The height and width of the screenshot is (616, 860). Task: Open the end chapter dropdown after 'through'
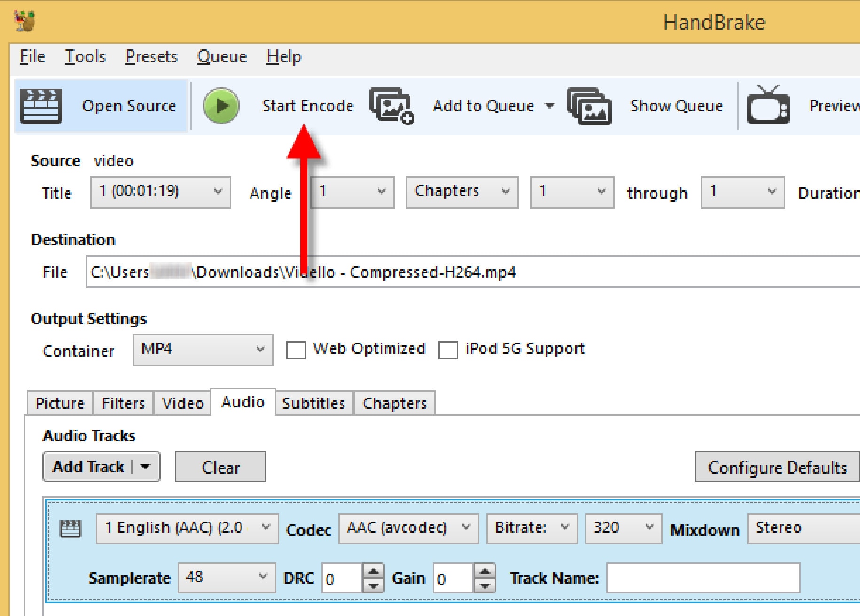(x=743, y=192)
